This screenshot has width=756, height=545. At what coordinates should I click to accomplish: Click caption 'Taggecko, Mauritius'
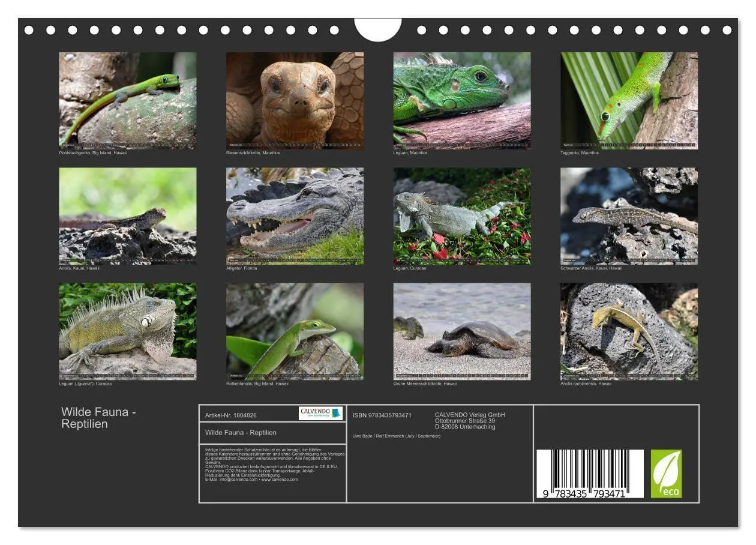pyautogui.click(x=580, y=152)
